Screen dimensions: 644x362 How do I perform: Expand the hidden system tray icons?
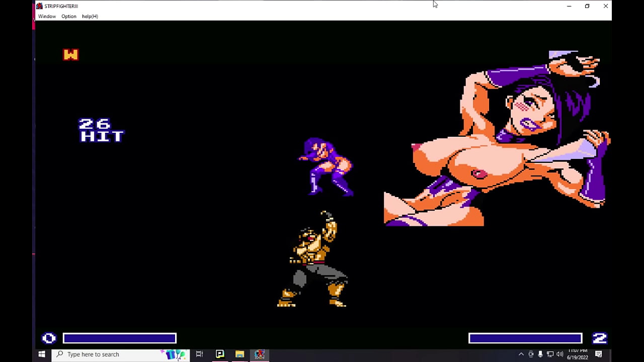click(x=521, y=354)
